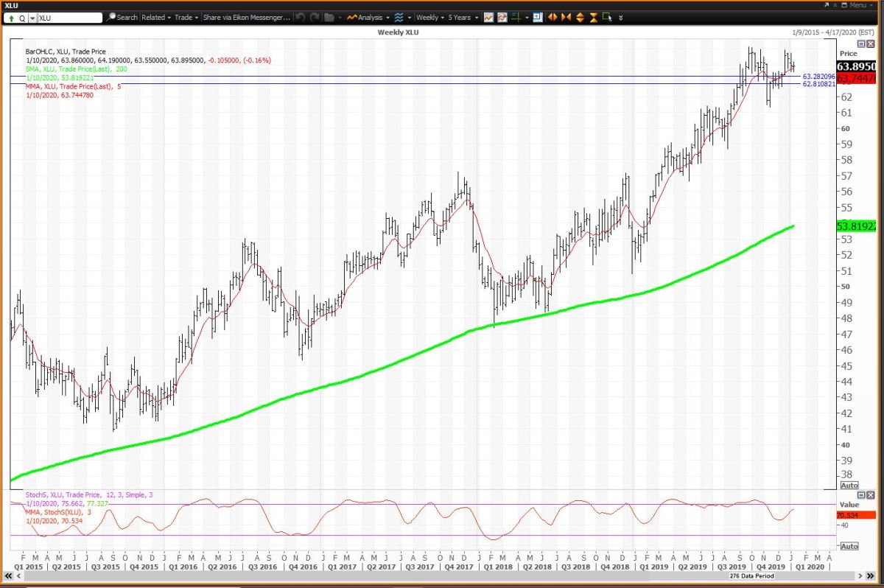Expand the Weekly interval dropdown
This screenshot has width=884, height=588.
(429, 17)
